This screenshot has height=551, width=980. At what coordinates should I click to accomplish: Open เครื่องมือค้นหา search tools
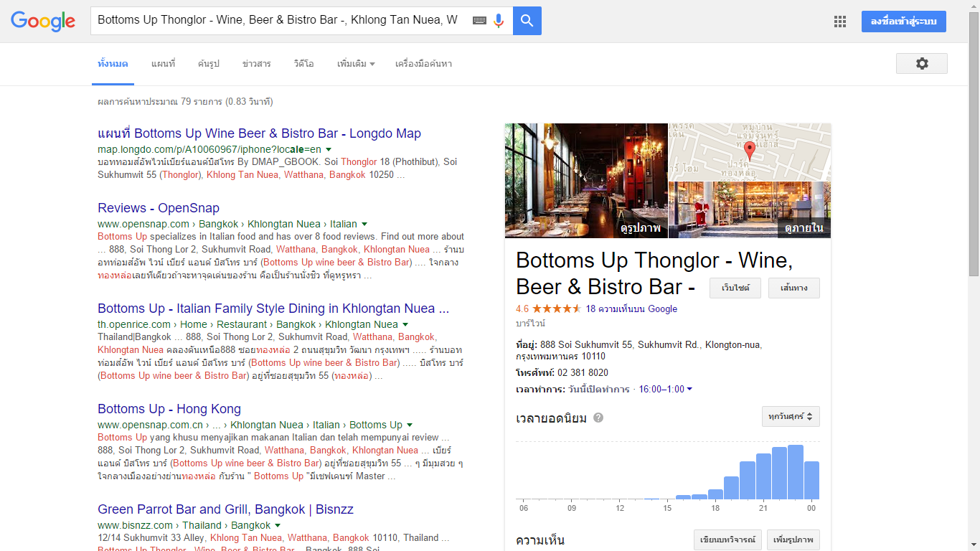[423, 64]
